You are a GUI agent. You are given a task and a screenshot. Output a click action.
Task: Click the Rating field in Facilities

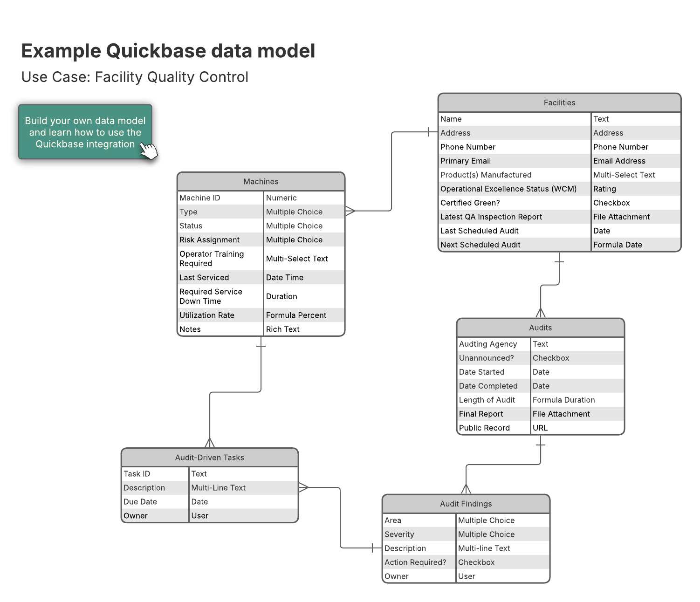(604, 189)
